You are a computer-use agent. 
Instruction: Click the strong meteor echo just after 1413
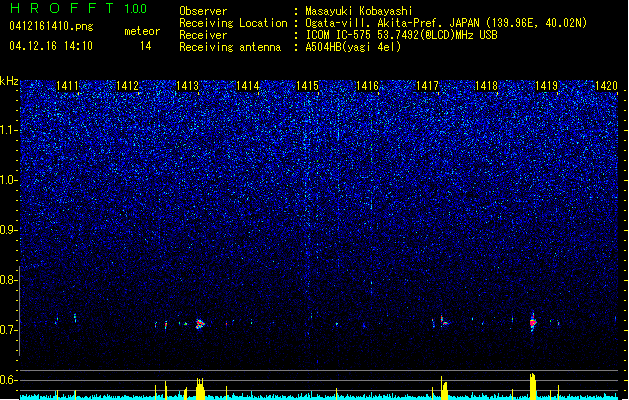(x=200, y=324)
